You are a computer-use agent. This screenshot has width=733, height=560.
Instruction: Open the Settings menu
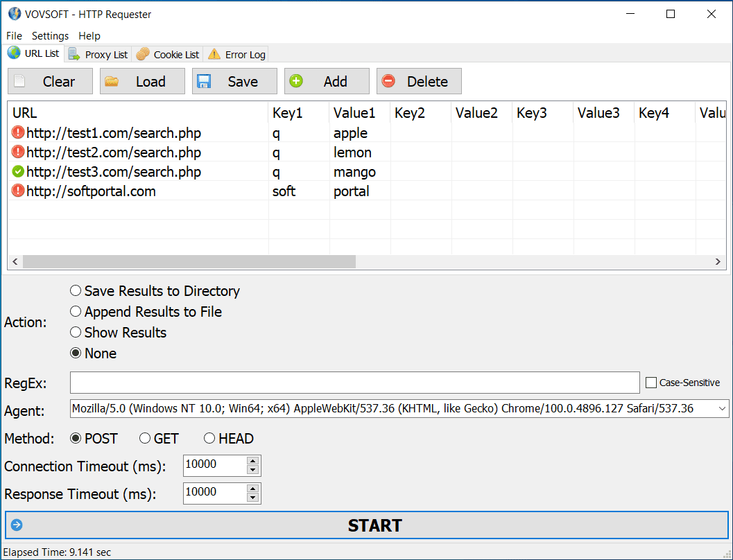point(50,35)
